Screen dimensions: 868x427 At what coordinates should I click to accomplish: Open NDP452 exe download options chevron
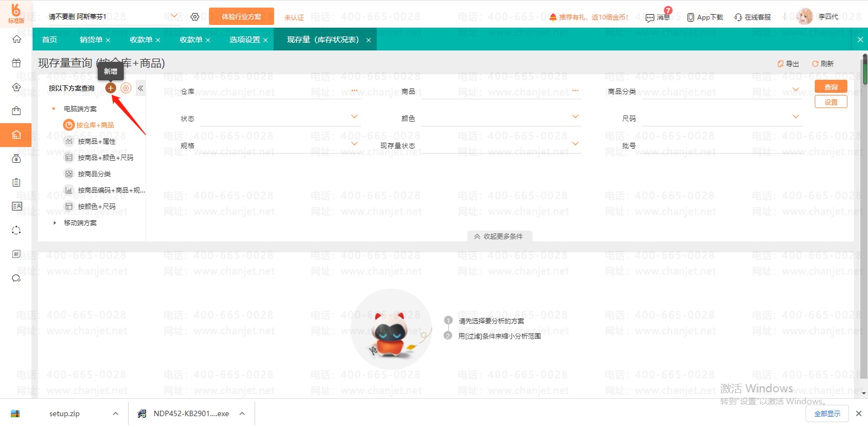pyautogui.click(x=242, y=413)
